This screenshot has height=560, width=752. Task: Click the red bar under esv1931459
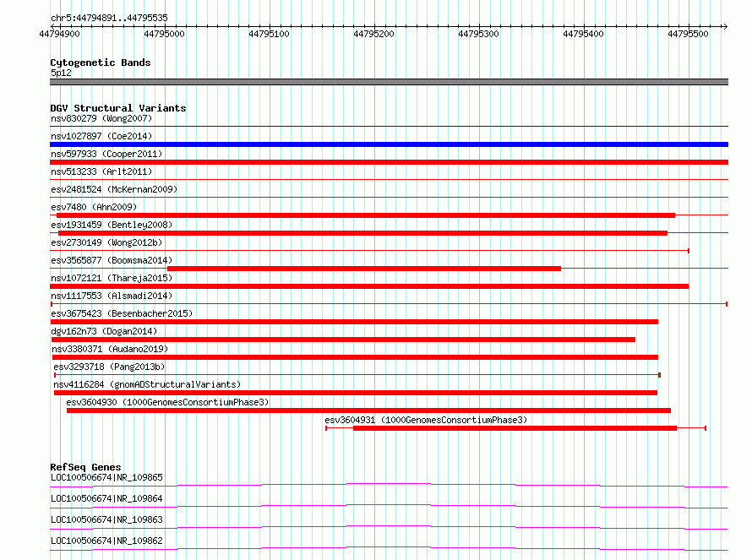click(363, 233)
